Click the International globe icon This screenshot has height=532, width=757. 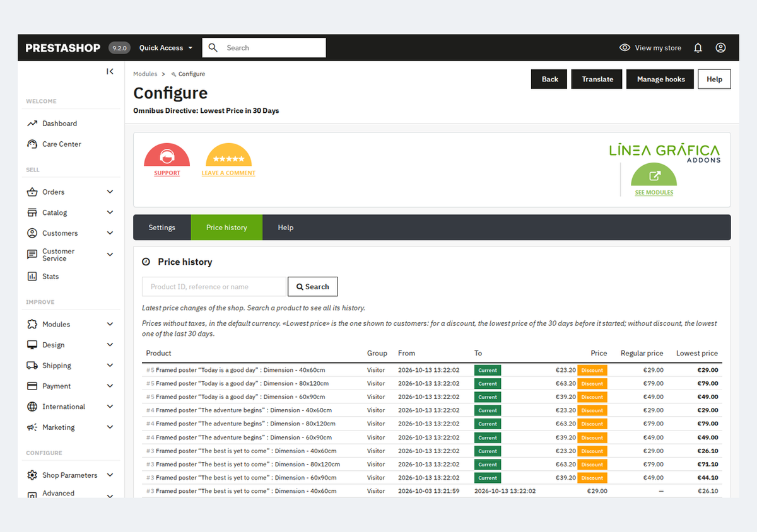click(32, 407)
